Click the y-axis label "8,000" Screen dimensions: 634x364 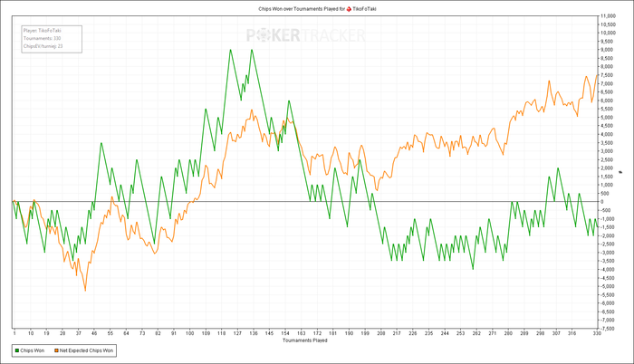pyautogui.click(x=609, y=67)
